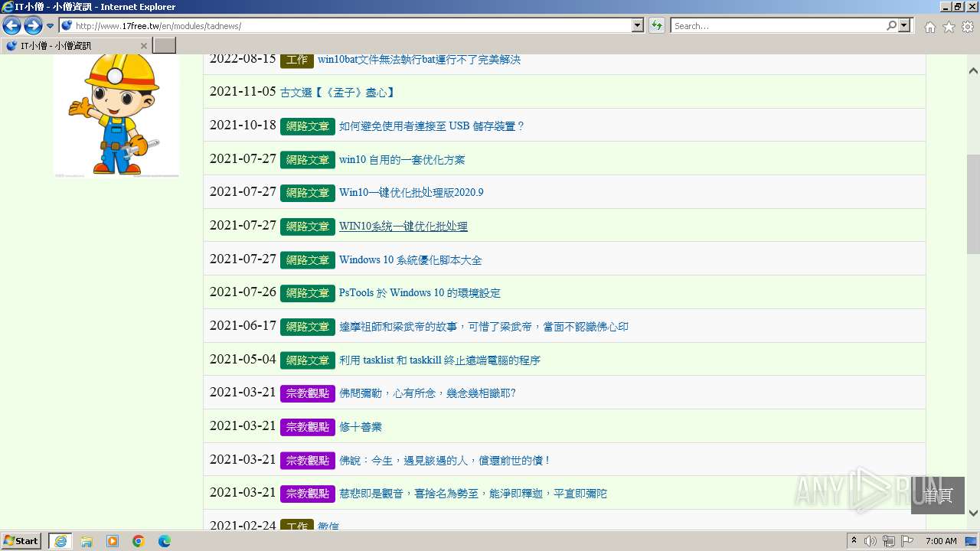
Task: Click Internet Explorer taskbar icon
Action: pyautogui.click(x=60, y=541)
